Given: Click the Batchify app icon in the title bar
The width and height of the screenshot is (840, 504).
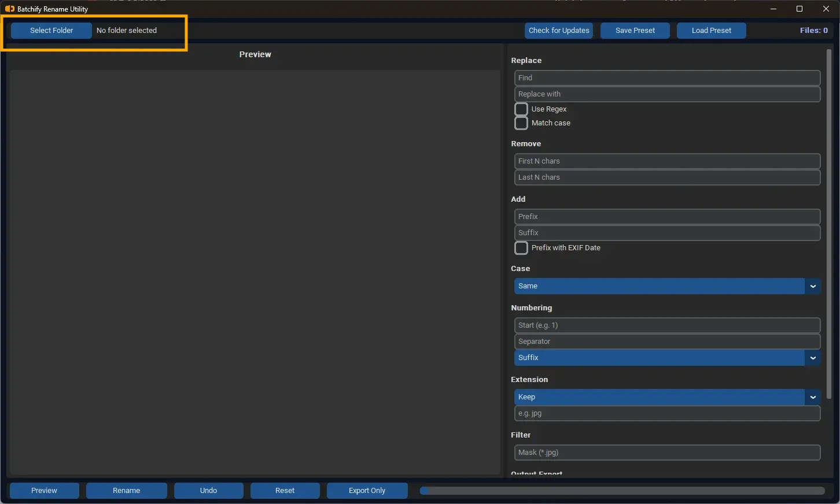Looking at the screenshot, I should [x=9, y=9].
